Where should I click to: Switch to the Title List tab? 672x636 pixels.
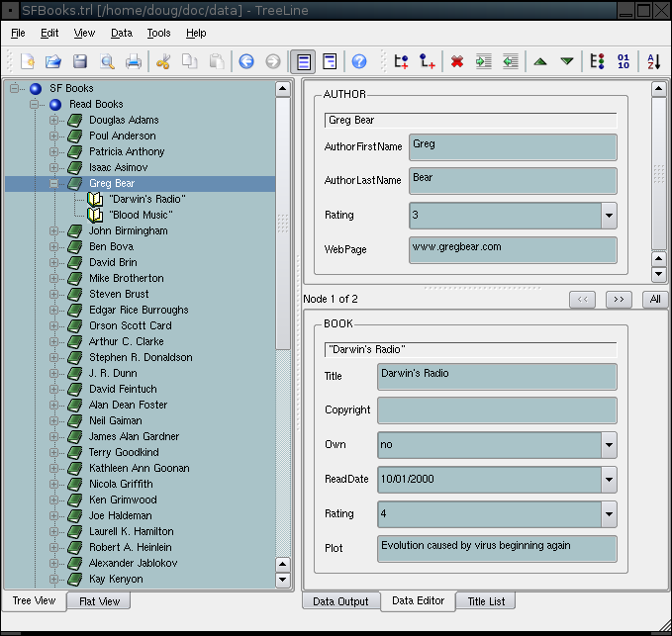pos(486,601)
